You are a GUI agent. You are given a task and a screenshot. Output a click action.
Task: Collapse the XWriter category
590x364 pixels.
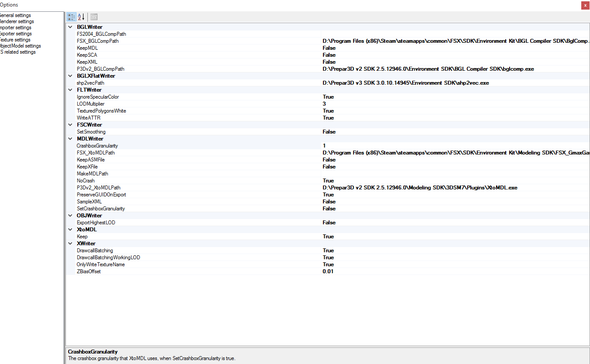[x=70, y=243]
